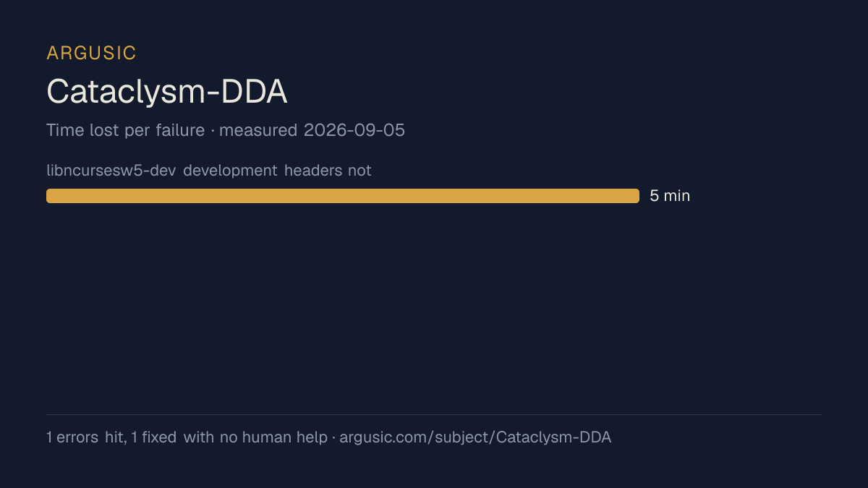Click the word 'failure' in subtitle
Screen dimensions: 868x488
[x=180, y=130]
